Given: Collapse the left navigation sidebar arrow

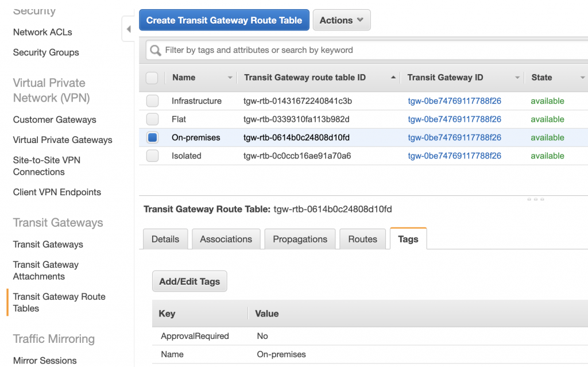Looking at the screenshot, I should 129,28.
